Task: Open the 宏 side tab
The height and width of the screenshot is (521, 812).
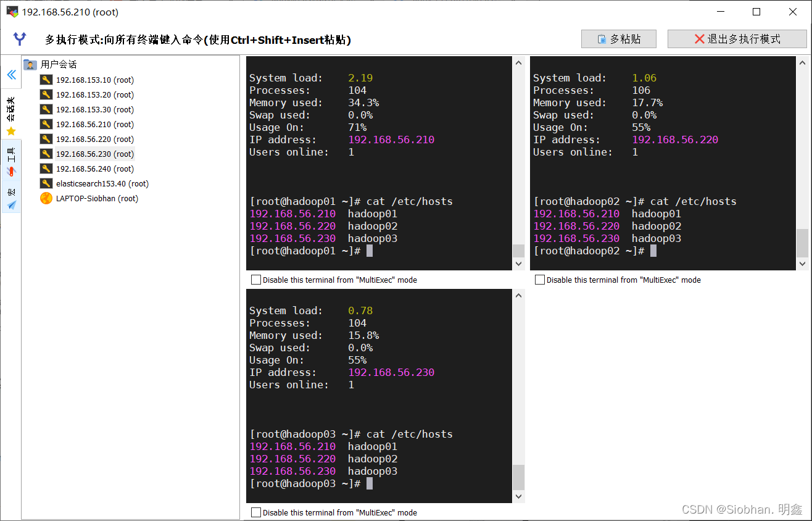Action: tap(11, 197)
